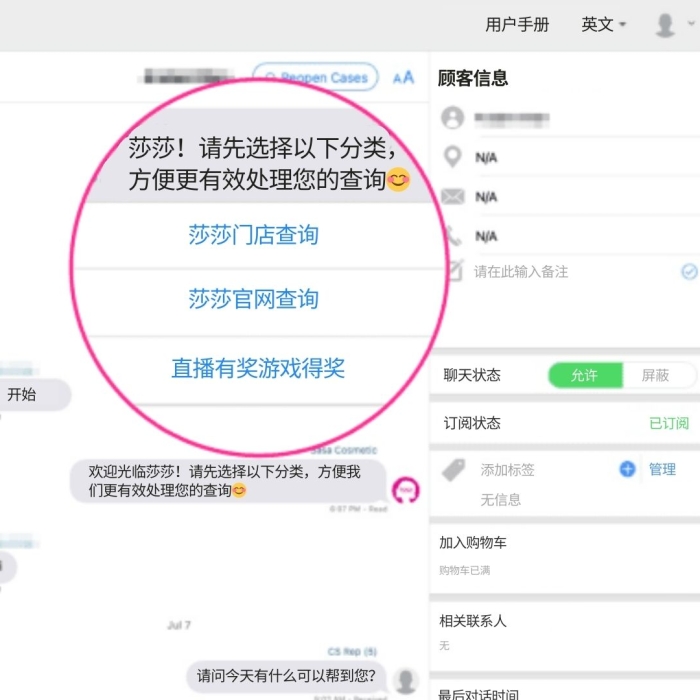Confirm the note with the checkmark icon
Image resolution: width=700 pixels, height=700 pixels.
point(689,271)
